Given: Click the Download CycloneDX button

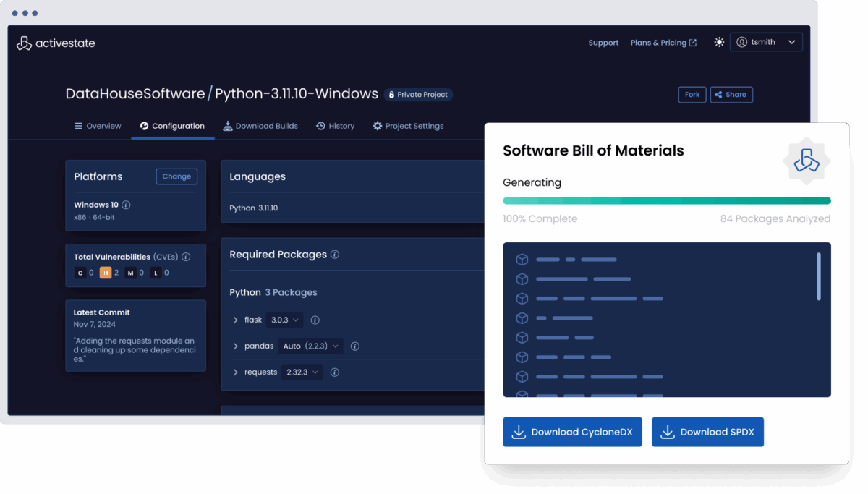Looking at the screenshot, I should coord(572,432).
